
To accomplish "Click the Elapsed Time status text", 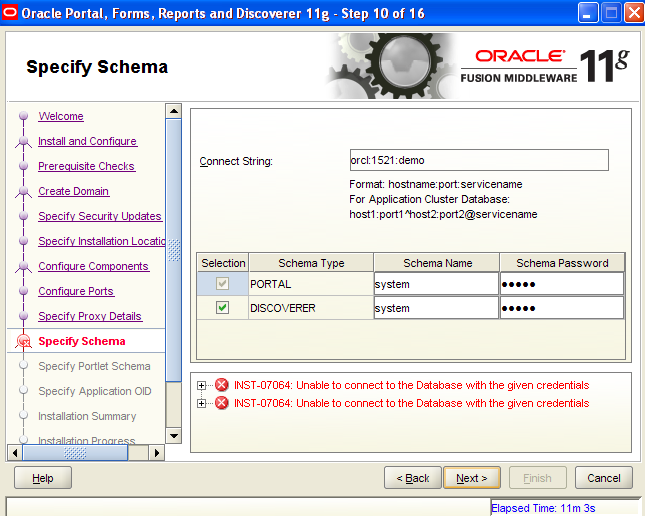I will pyautogui.click(x=543, y=508).
